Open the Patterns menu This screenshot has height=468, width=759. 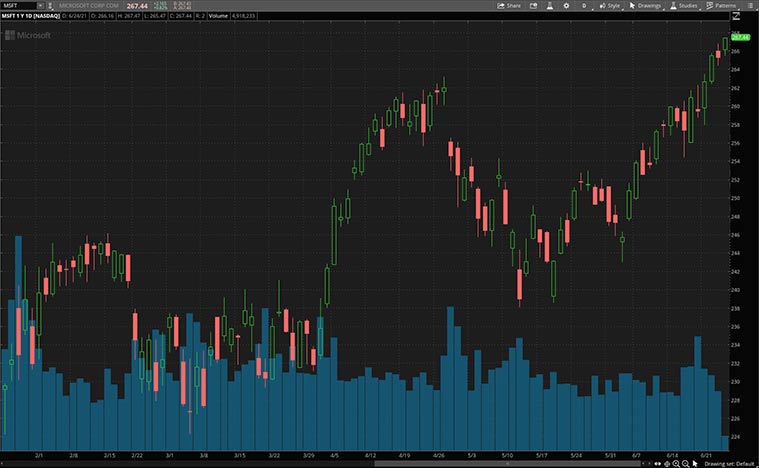721,6
